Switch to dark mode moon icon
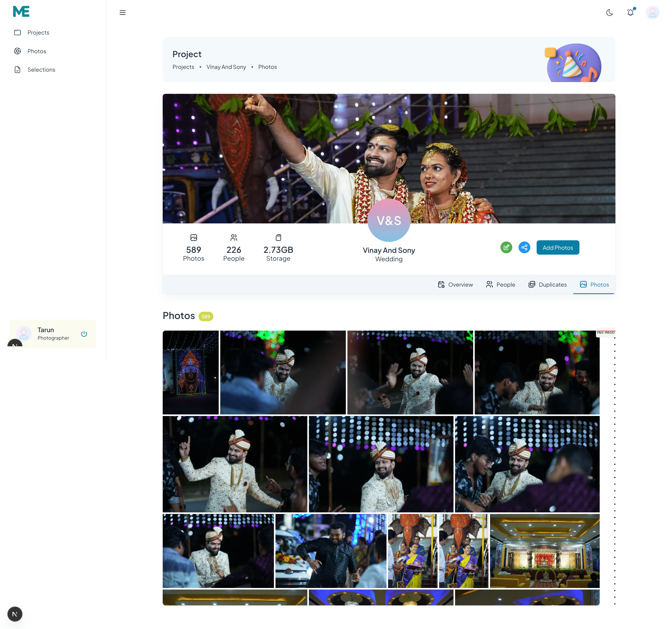Viewport: 672px width, 629px height. (609, 13)
